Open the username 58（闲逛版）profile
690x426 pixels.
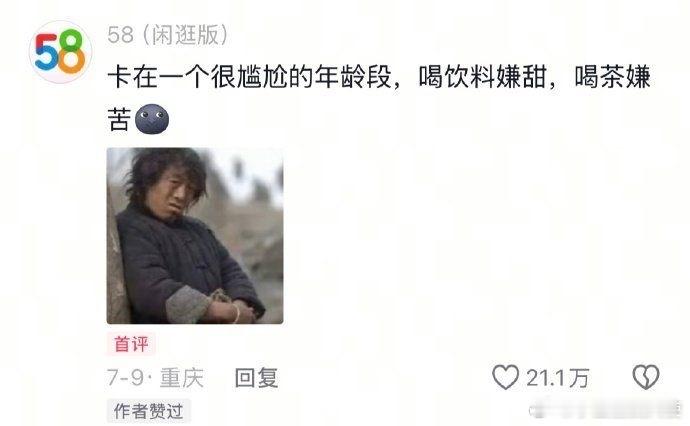[168, 35]
